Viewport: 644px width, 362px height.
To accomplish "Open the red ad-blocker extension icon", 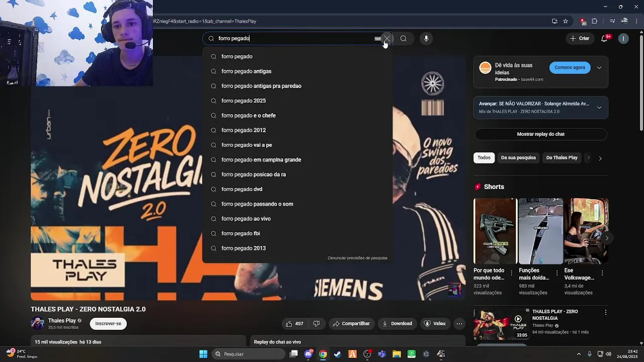I will point(583,21).
